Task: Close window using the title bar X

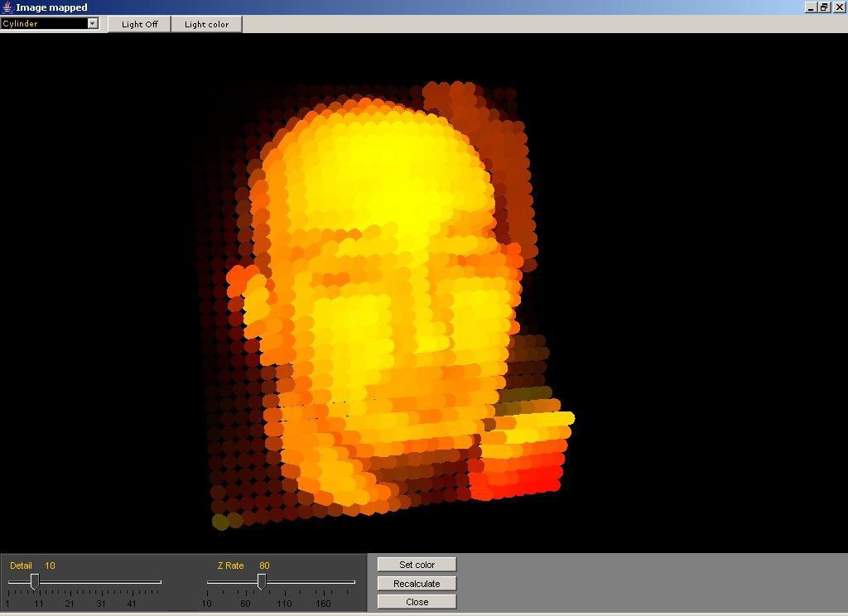Action: [x=839, y=7]
